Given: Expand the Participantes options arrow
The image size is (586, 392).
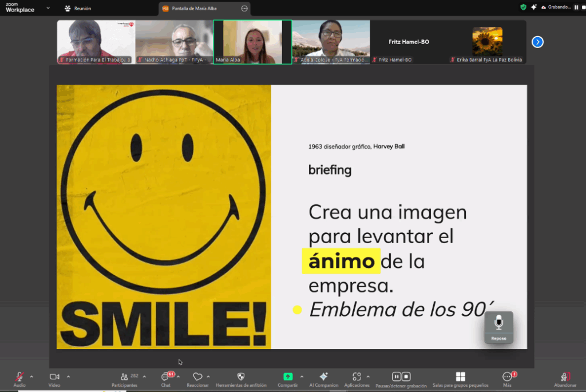Looking at the screenshot, I should tap(144, 377).
